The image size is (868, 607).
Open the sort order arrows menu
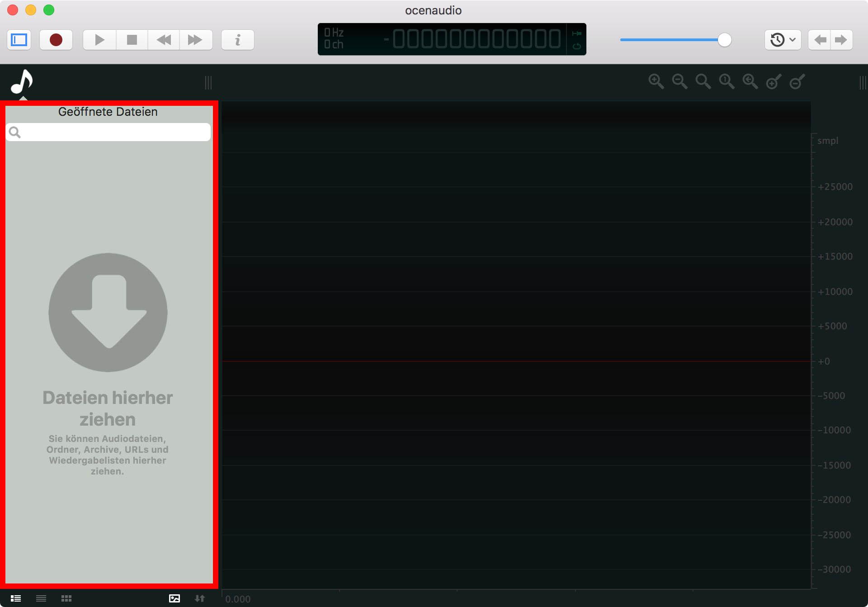click(x=200, y=598)
